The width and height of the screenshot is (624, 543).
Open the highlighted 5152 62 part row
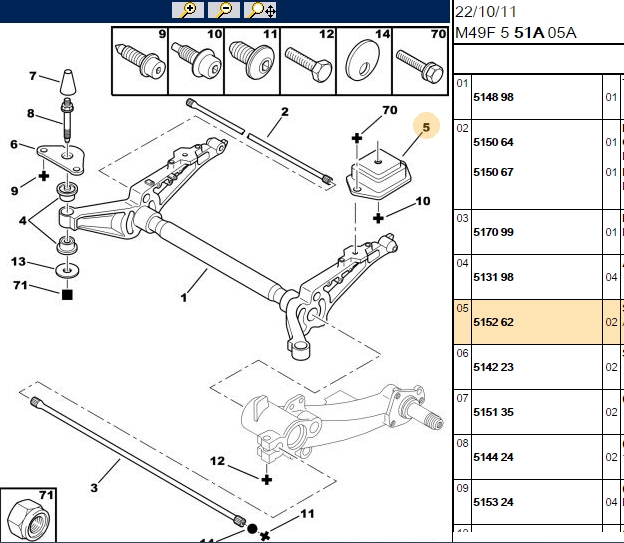click(x=538, y=322)
